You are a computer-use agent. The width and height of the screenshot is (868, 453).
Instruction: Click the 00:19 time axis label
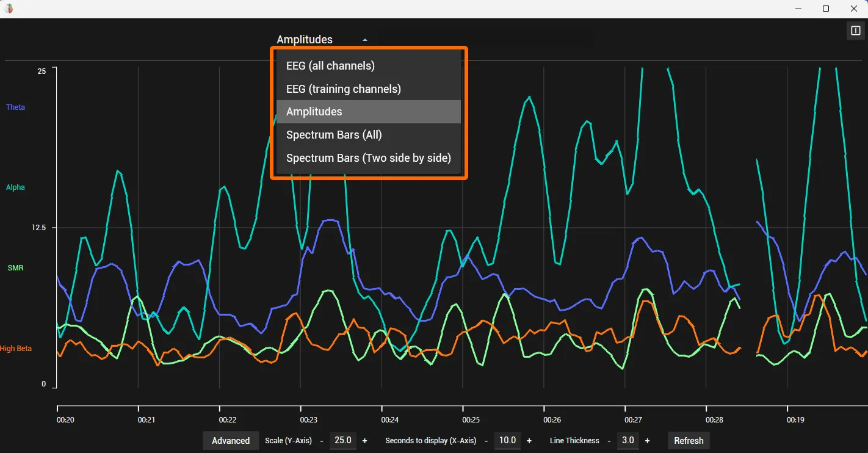(x=796, y=420)
